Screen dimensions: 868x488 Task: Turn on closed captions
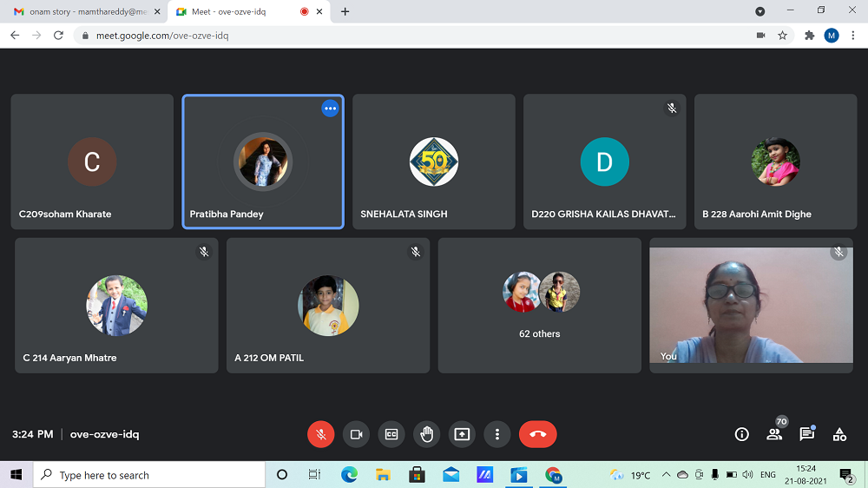click(391, 434)
